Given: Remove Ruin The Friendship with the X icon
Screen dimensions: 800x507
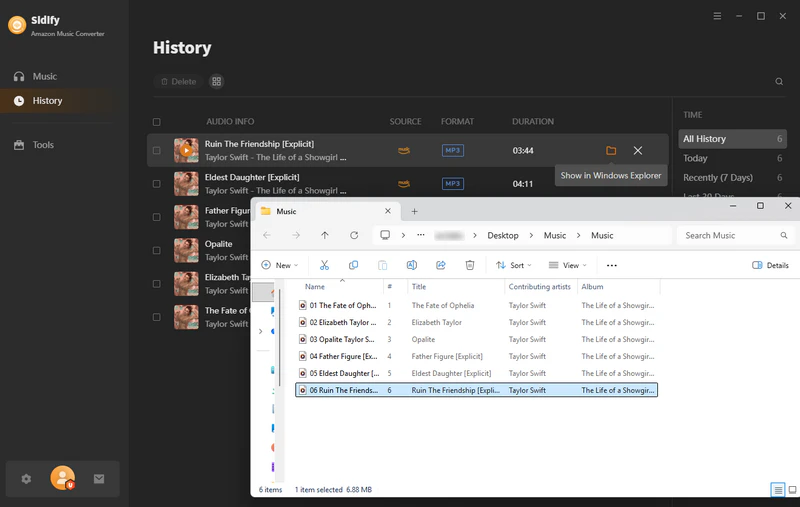Looking at the screenshot, I should [638, 150].
